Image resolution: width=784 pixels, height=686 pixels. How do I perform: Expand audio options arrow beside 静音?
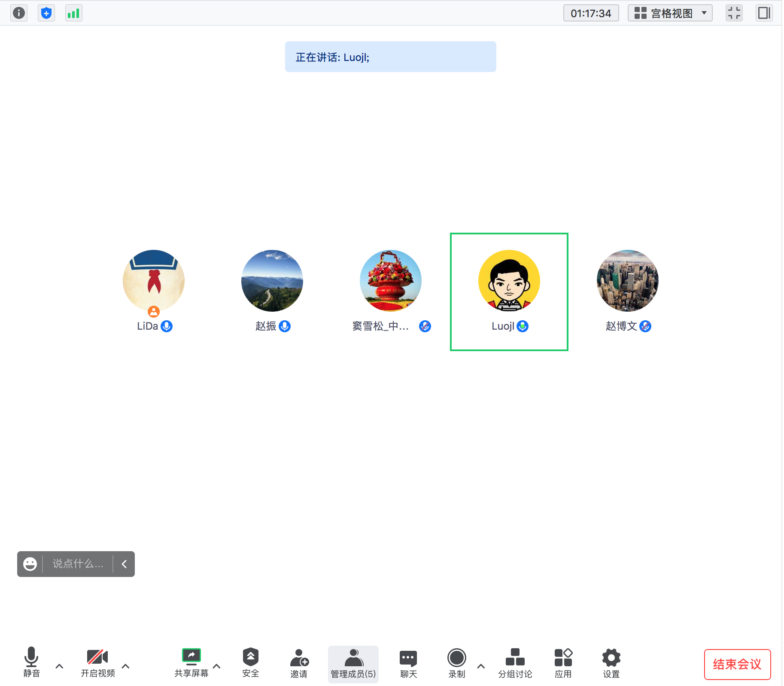pos(60,666)
